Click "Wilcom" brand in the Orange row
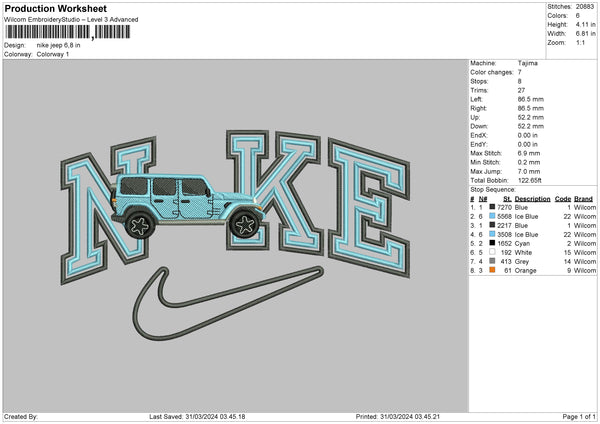Image resolution: width=600 pixels, height=424 pixels. [x=585, y=271]
